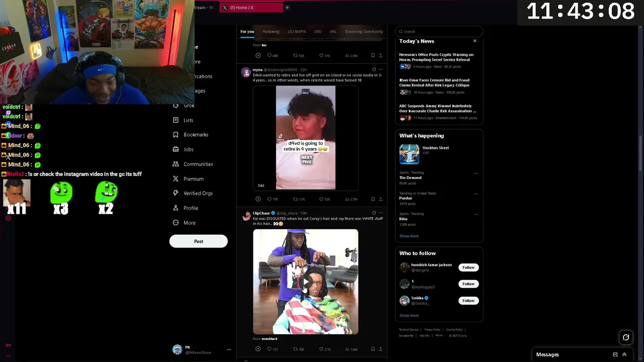This screenshot has height=362, width=644.
Task: Bookmark the topmost post in feed
Action: (x=373, y=55)
